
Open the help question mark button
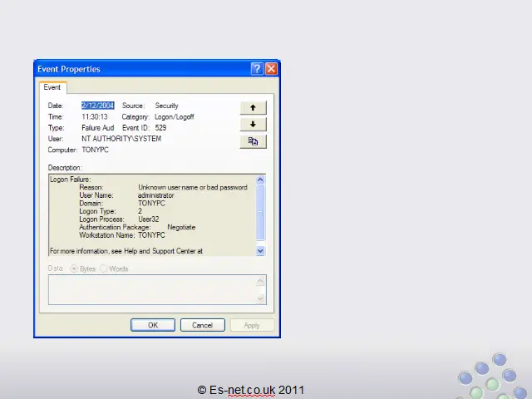tap(257, 69)
